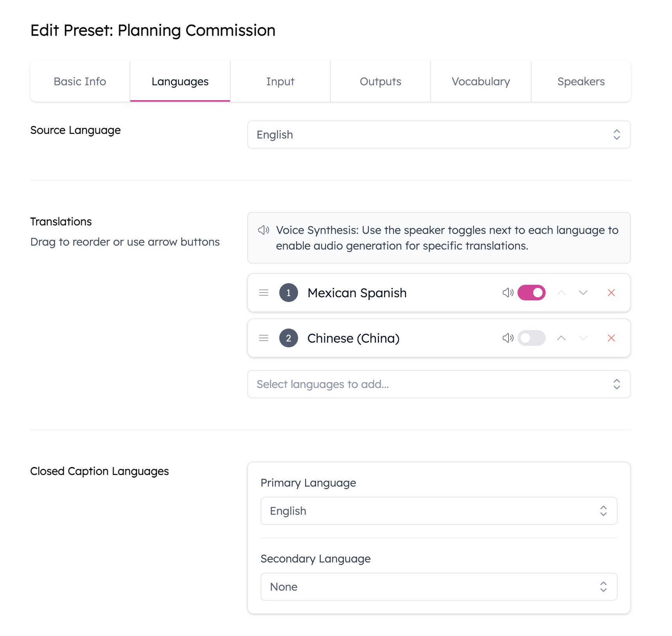Remove Chinese (China) translation
This screenshot has width=672, height=636.
tap(611, 338)
